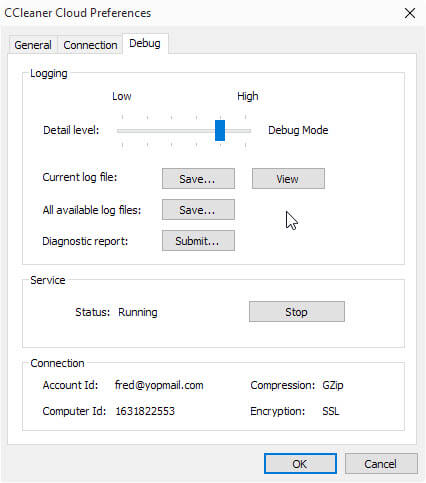
Task: Click the Detail level label
Action: [x=71, y=130]
